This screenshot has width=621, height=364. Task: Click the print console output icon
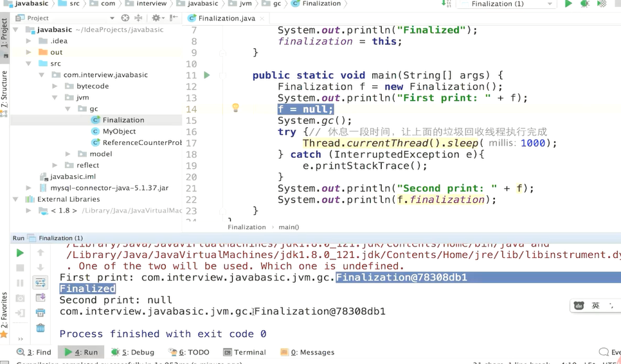click(x=40, y=313)
